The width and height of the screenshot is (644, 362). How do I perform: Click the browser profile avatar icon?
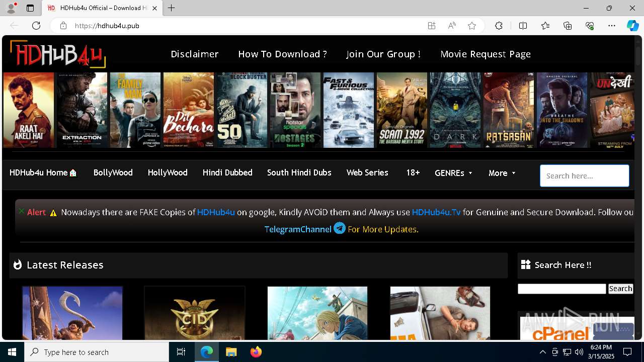[x=11, y=8]
